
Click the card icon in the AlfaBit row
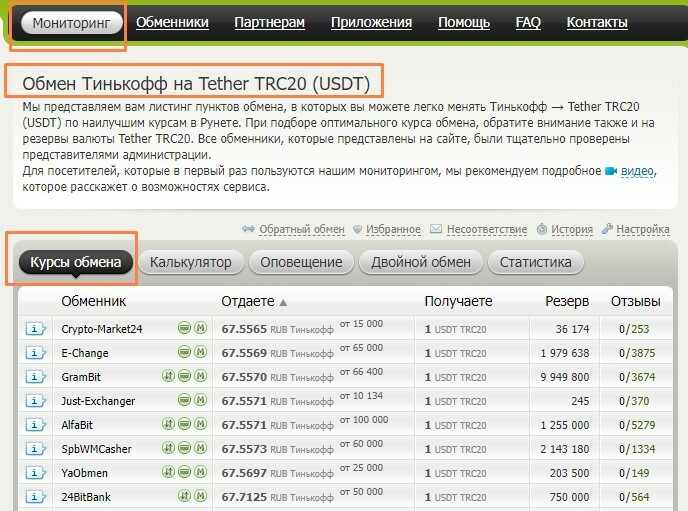[185, 424]
